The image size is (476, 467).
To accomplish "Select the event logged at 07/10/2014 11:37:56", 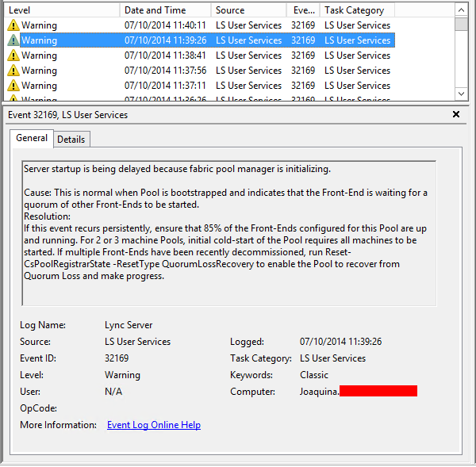I will [x=200, y=71].
